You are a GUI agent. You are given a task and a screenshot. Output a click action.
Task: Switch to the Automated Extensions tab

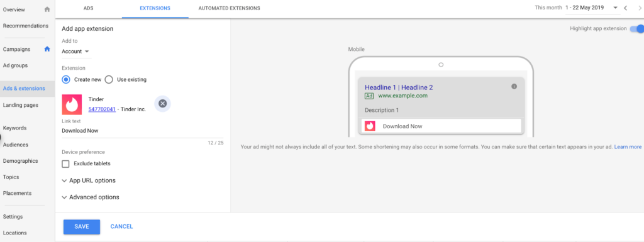point(229,8)
